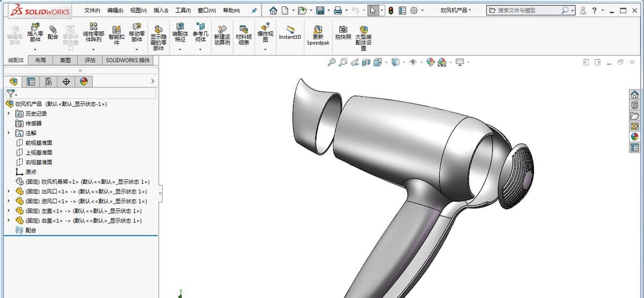This screenshot has width=644, height=298.
Task: Click the Open file folder icon
Action: click(302, 10)
